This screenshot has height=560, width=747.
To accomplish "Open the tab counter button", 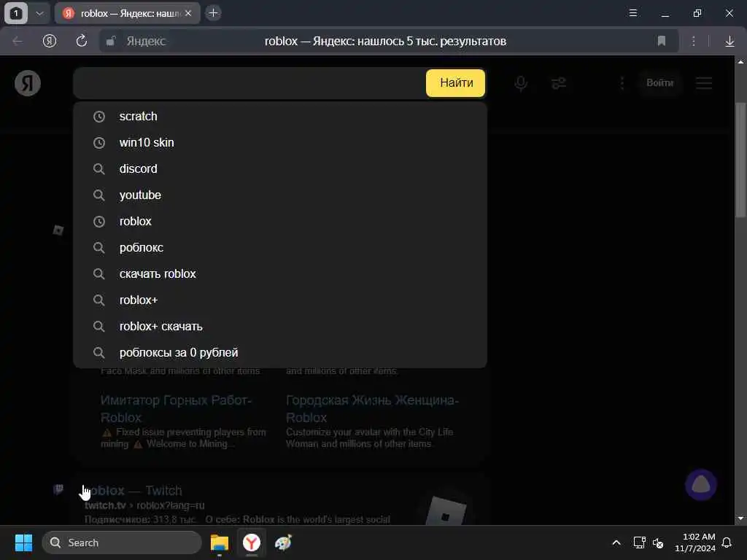I will [x=16, y=13].
